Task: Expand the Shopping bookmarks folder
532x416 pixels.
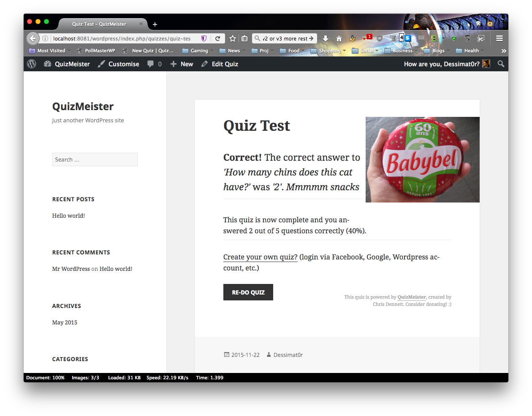Action: coord(328,51)
